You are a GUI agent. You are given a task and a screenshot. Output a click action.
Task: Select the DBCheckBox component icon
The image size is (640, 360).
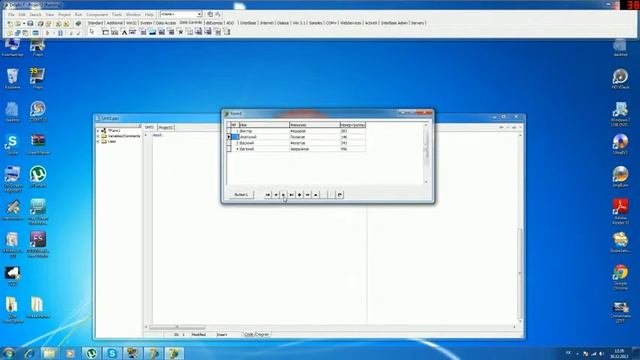point(180,32)
